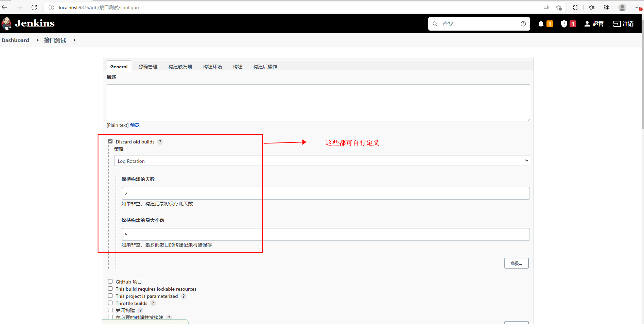Focus the 保持构建的天数 input field
The height and width of the screenshot is (324, 644).
[326, 193]
